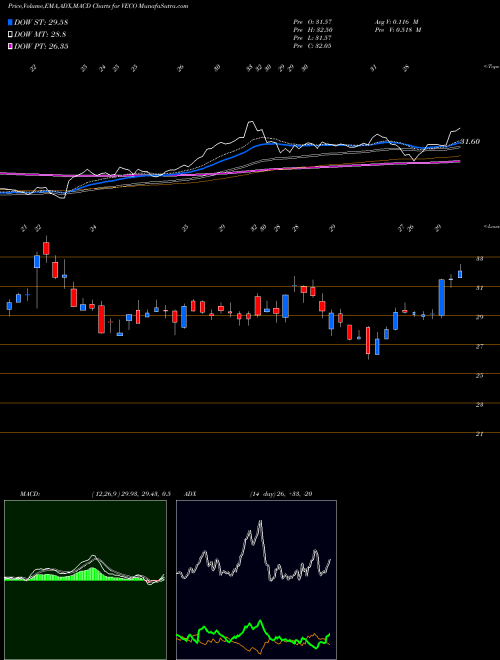Viewport: 500px width, 660px height.
Task: Click the 'Pre V: 0.518 M' value
Action: click(x=398, y=29)
